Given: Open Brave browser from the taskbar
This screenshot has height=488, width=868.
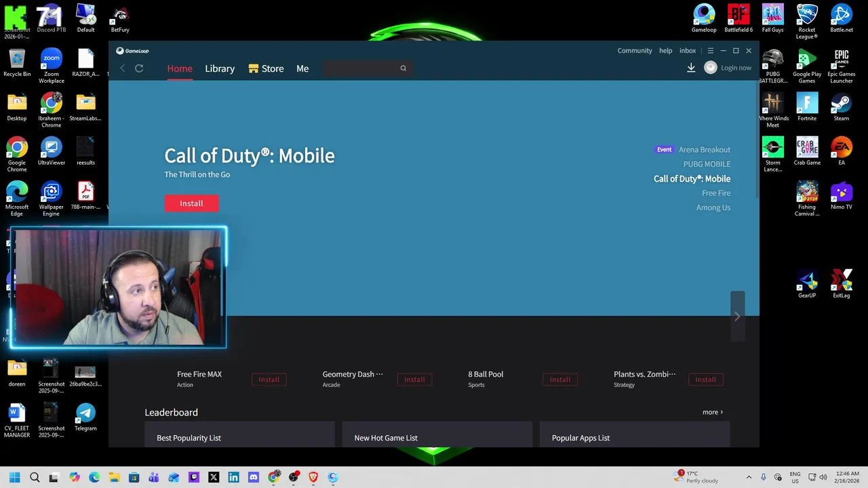Looking at the screenshot, I should 313,477.
